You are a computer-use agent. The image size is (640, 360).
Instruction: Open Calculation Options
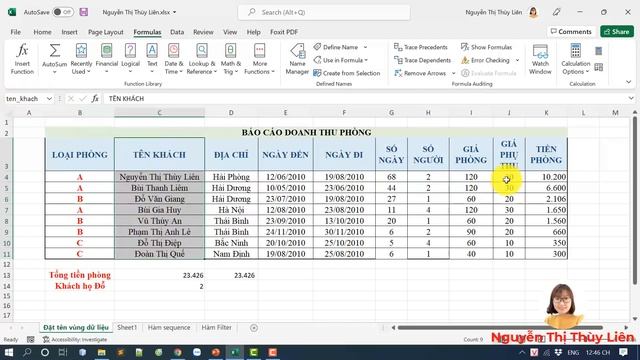[576, 59]
